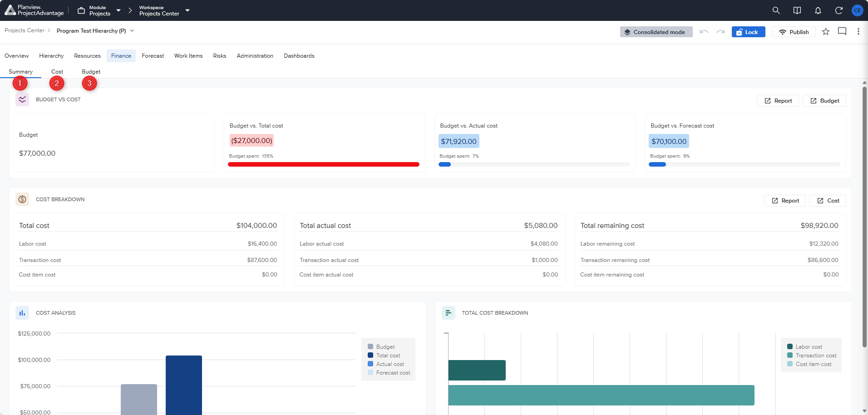This screenshot has width=868, height=415.
Task: Open the search icon in top bar
Action: coord(776,10)
